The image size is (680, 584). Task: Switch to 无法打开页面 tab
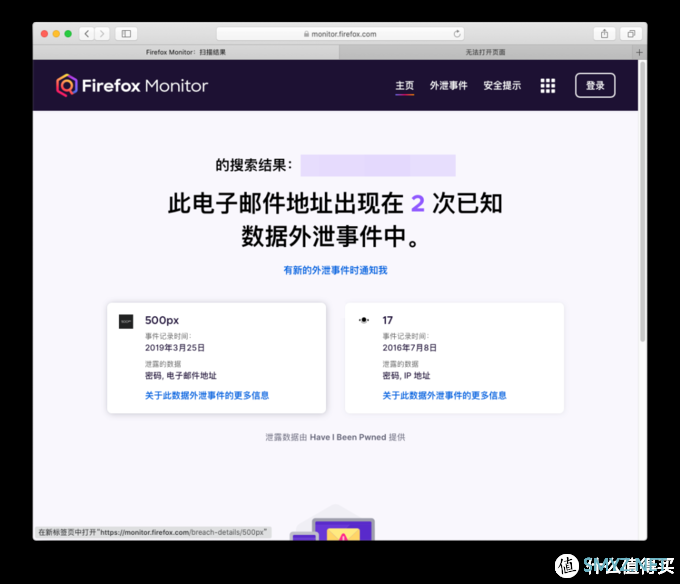click(485, 52)
